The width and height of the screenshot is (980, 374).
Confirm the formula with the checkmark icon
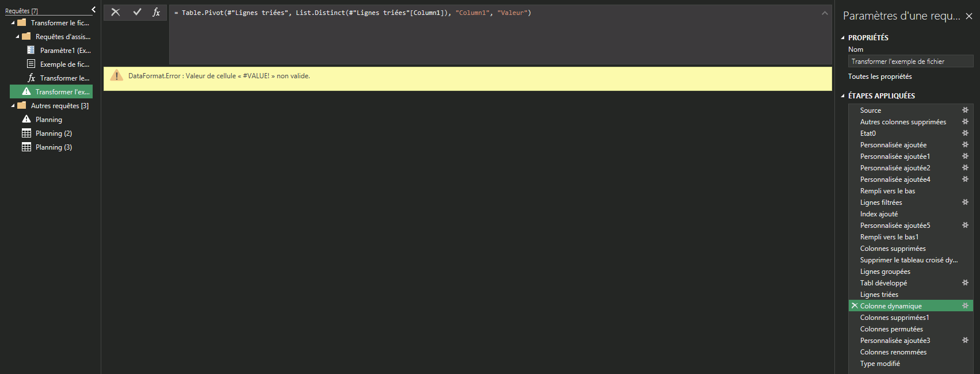[x=137, y=12]
